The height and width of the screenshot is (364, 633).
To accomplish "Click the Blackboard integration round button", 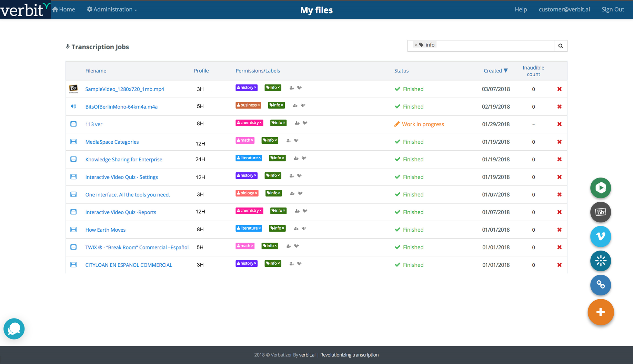I will [x=601, y=212].
